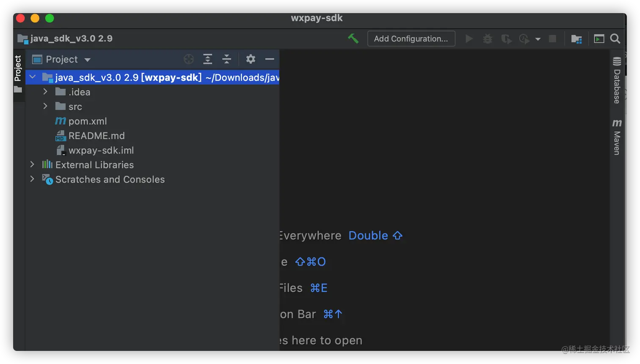Open the Project Structure icon
This screenshot has width=640, height=364.
[x=577, y=39]
